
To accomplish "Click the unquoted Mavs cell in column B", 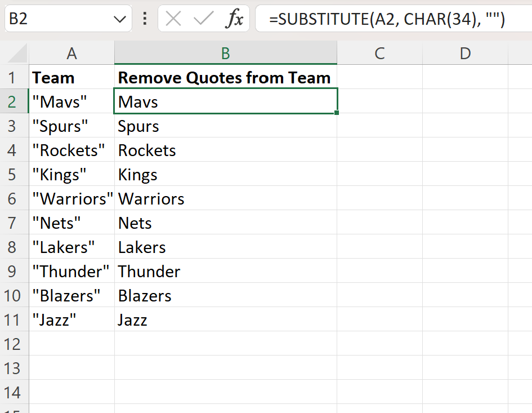I will [x=226, y=101].
